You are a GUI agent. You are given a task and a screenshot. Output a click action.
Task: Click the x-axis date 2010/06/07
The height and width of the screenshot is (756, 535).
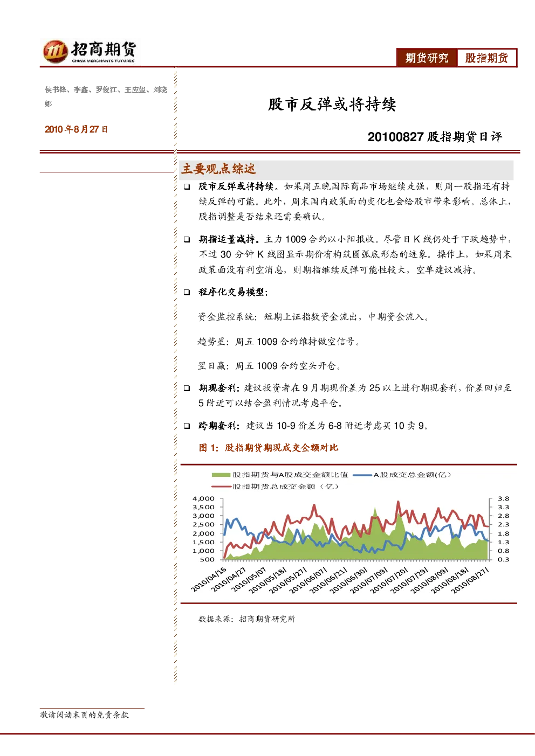tap(310, 580)
